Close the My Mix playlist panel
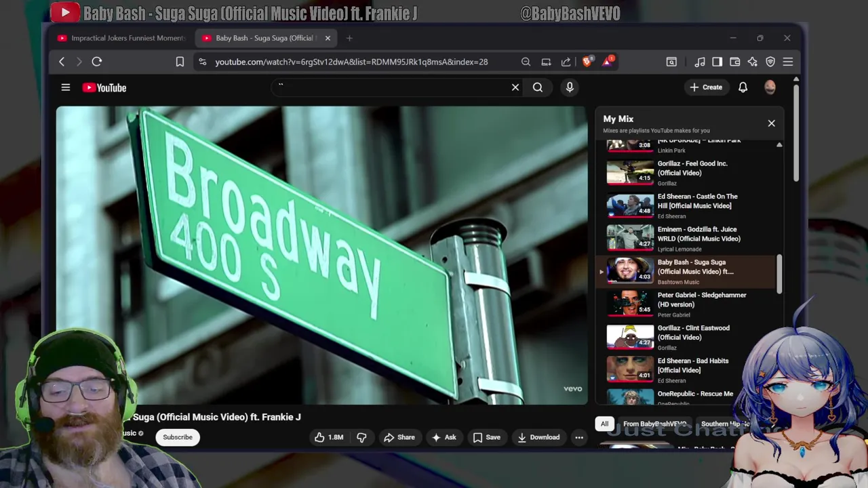 771,123
